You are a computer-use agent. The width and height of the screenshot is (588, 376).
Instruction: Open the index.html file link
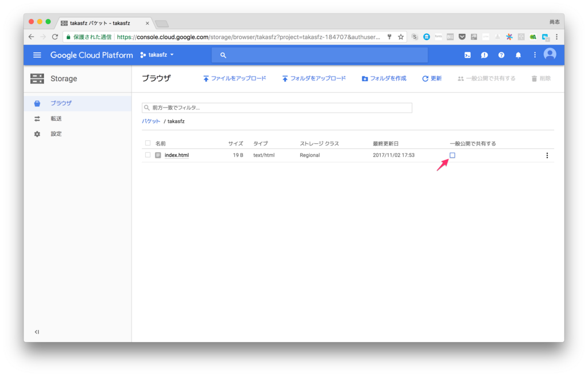[177, 155]
